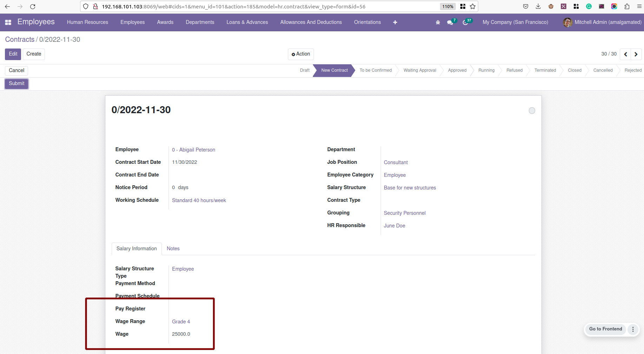Open the Pocket save icon
This screenshot has height=354, width=644.
tap(526, 6)
